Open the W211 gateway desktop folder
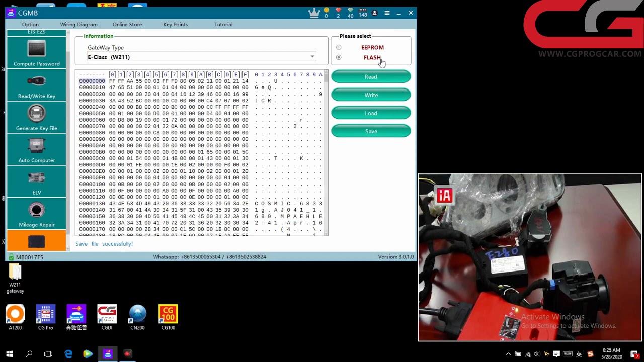 click(x=15, y=279)
